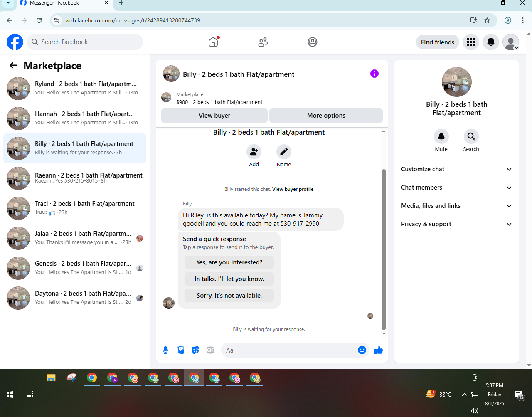Open the Genesis conversation
532x417 pixels.
click(75, 268)
